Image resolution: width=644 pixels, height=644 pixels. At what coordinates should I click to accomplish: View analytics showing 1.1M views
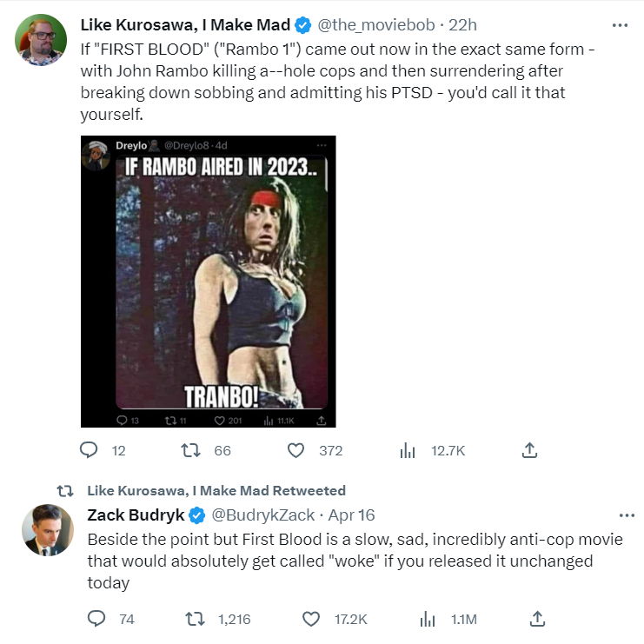click(x=427, y=619)
